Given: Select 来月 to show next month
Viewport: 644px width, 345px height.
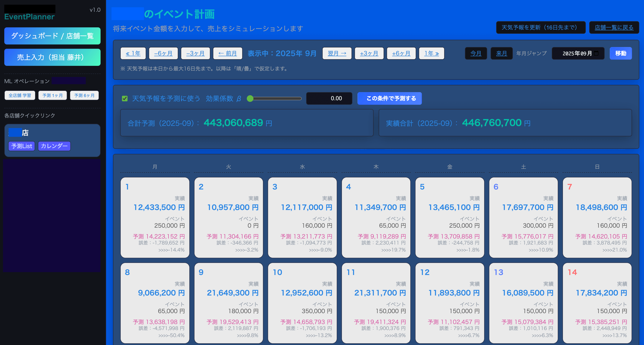Looking at the screenshot, I should tap(501, 53).
